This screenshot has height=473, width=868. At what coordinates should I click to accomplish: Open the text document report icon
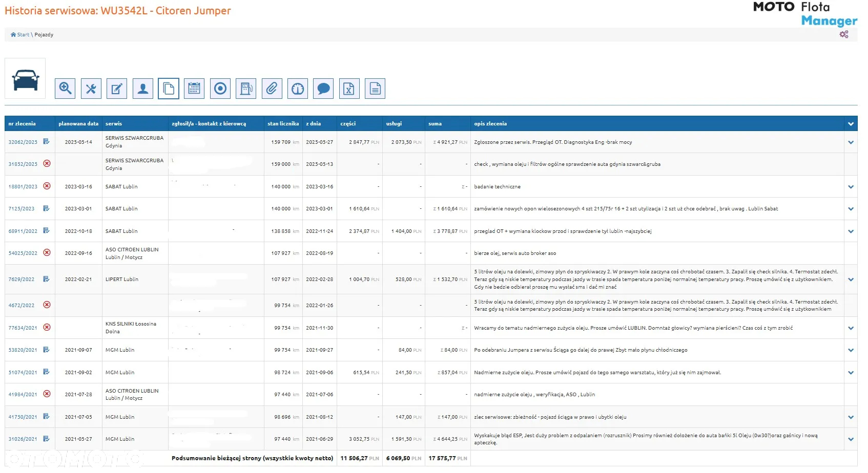[375, 89]
